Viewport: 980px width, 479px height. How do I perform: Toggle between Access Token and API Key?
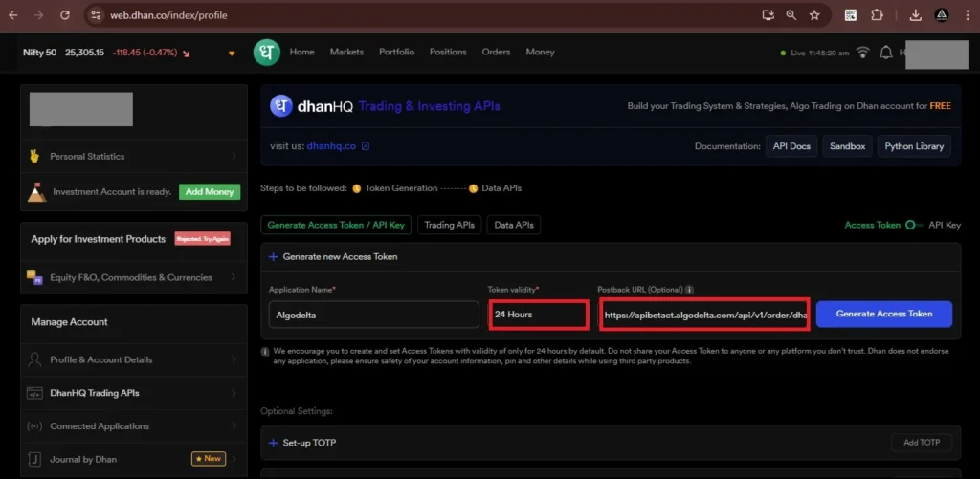pyautogui.click(x=914, y=225)
